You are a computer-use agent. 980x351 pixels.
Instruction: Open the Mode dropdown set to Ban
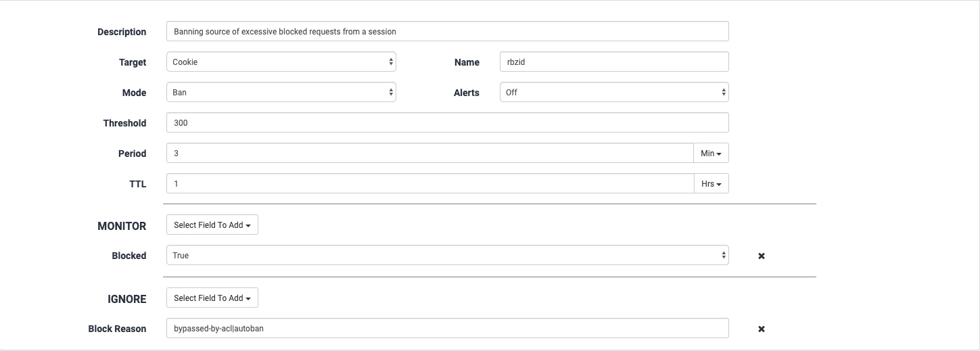pyautogui.click(x=281, y=93)
